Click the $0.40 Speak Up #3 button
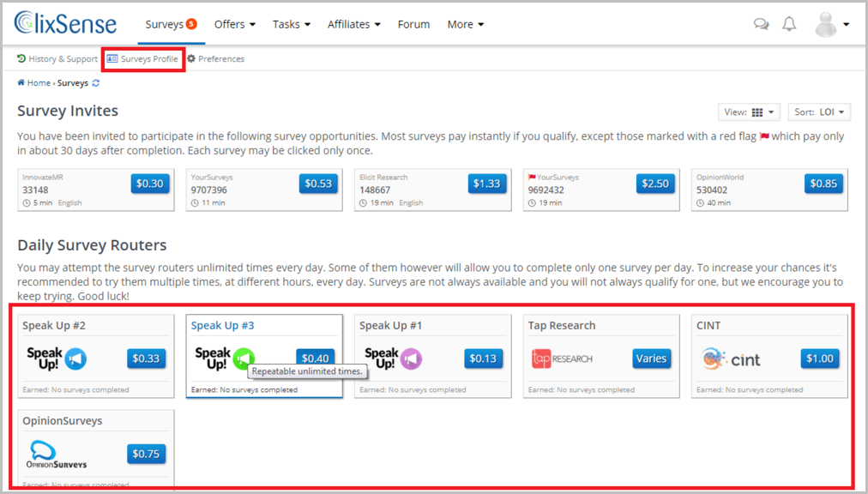 pyautogui.click(x=315, y=356)
